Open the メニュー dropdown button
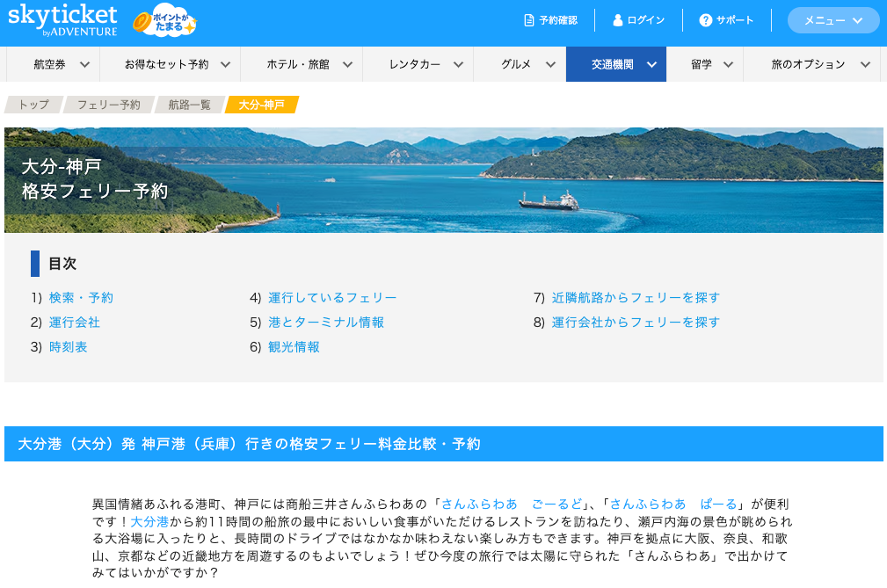 point(832,20)
